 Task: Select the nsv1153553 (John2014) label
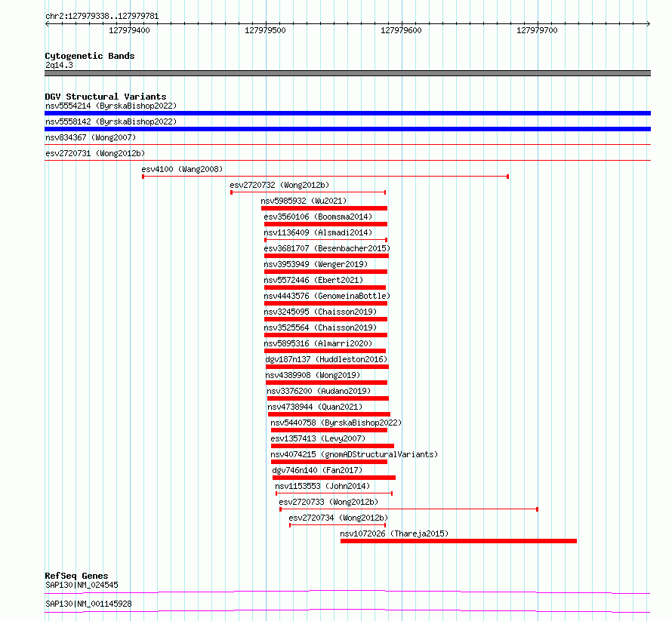pos(322,486)
